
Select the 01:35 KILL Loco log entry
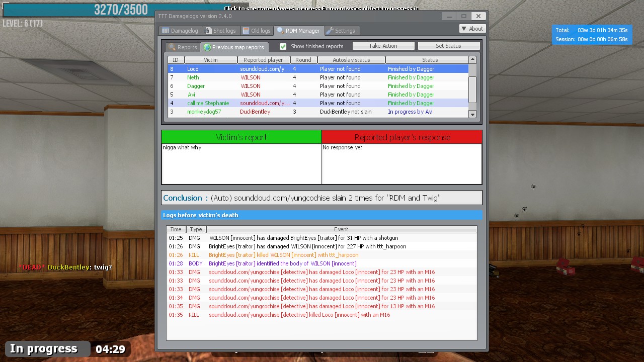pos(321,315)
